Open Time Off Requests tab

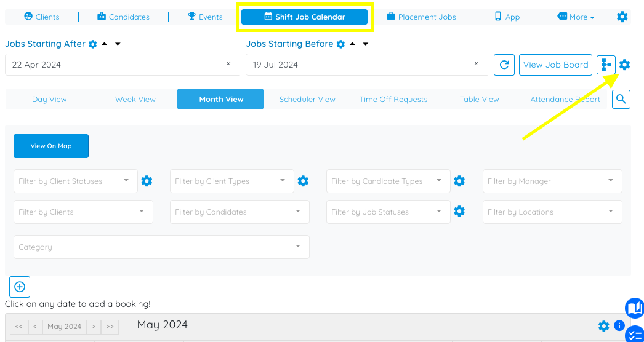click(393, 100)
